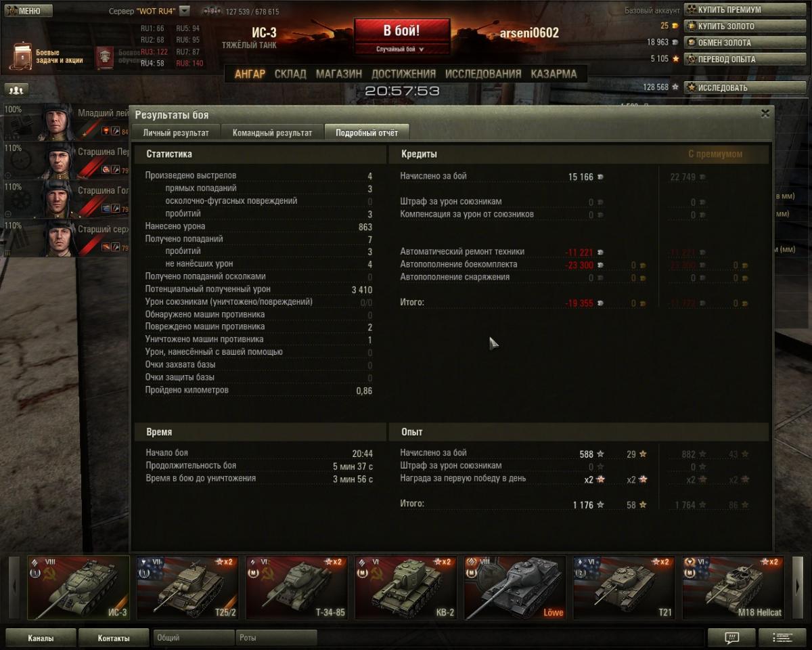812x650 pixels.
Task: Select the Подробный отчёт tab
Action: 367,133
